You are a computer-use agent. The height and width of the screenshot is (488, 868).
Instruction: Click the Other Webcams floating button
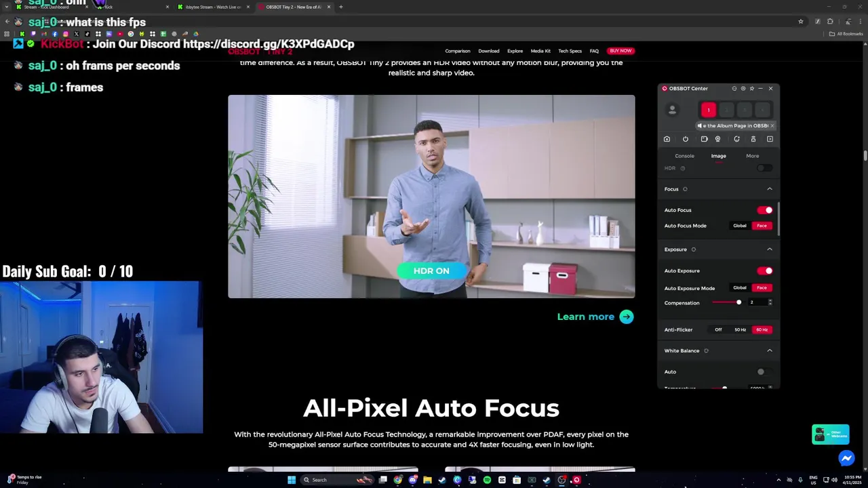pos(831,434)
